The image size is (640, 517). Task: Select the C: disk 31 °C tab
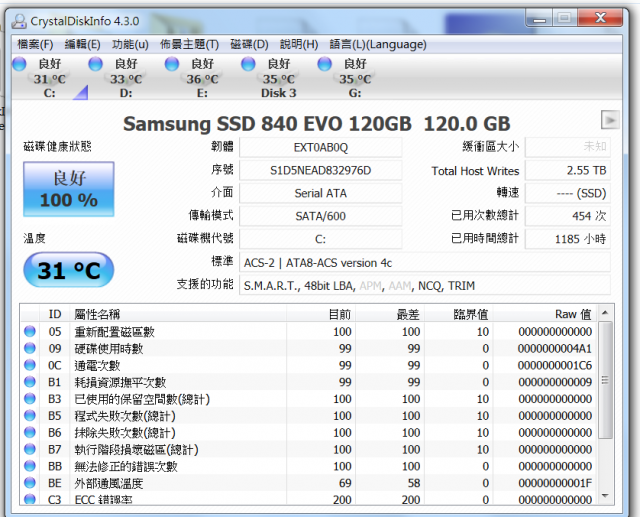(x=49, y=78)
